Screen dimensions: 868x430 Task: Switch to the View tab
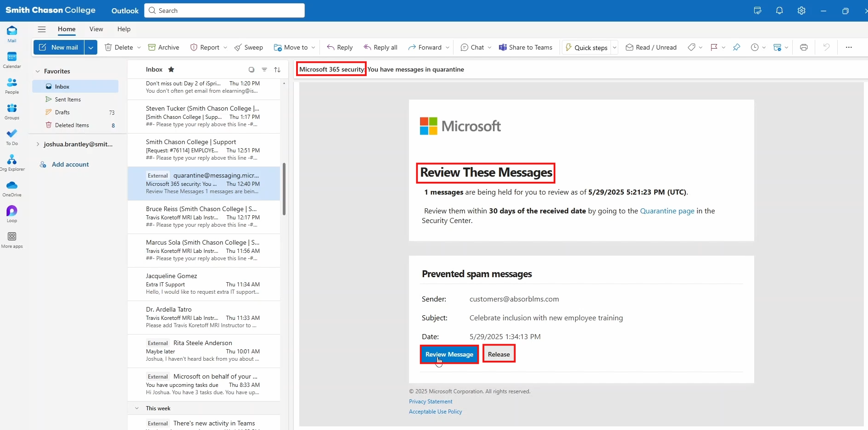[96, 29]
